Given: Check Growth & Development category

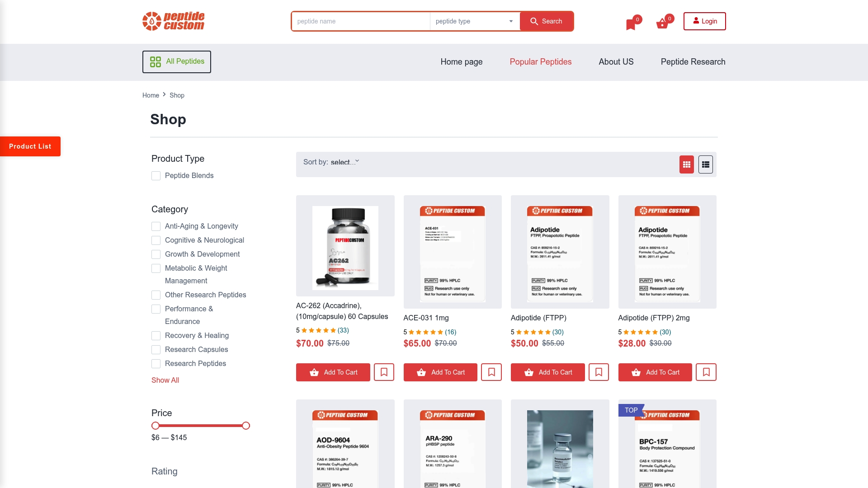Looking at the screenshot, I should pos(156,254).
